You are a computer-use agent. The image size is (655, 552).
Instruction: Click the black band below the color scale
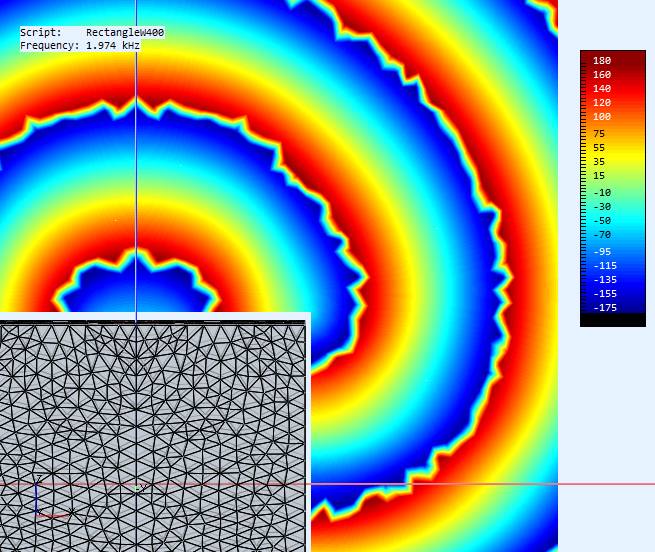[613, 320]
